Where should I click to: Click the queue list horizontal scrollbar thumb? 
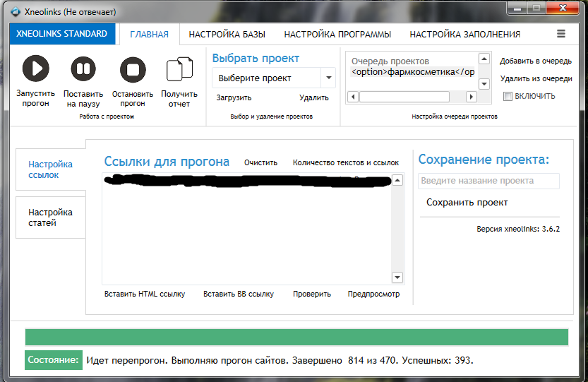404,97
